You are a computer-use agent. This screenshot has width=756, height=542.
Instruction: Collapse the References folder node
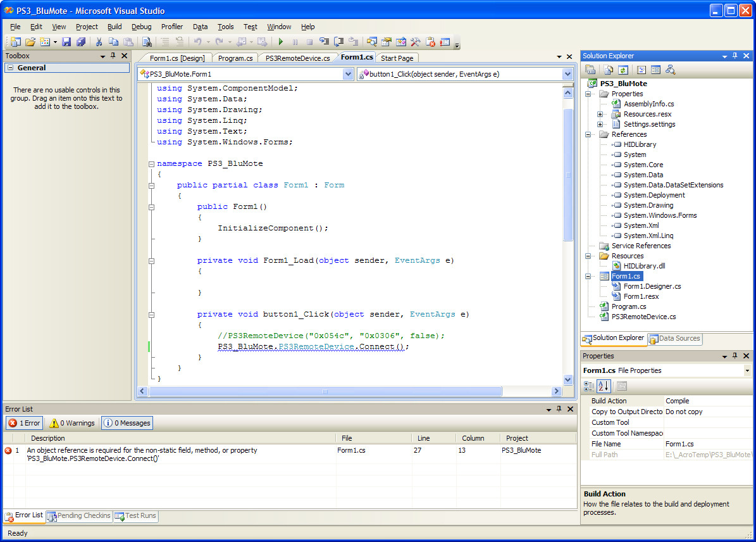(x=588, y=135)
